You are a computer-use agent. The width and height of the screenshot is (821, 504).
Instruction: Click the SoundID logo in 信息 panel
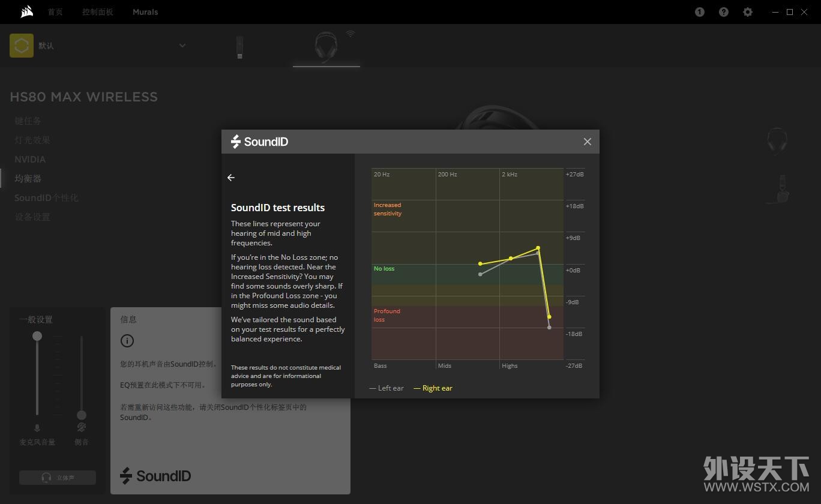pos(155,476)
